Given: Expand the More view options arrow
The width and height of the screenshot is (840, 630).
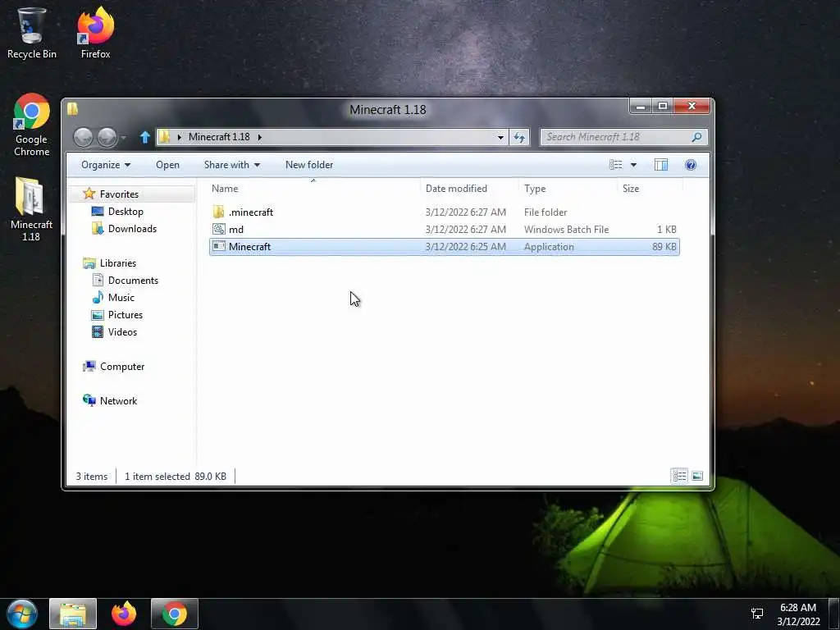Looking at the screenshot, I should click(x=634, y=165).
